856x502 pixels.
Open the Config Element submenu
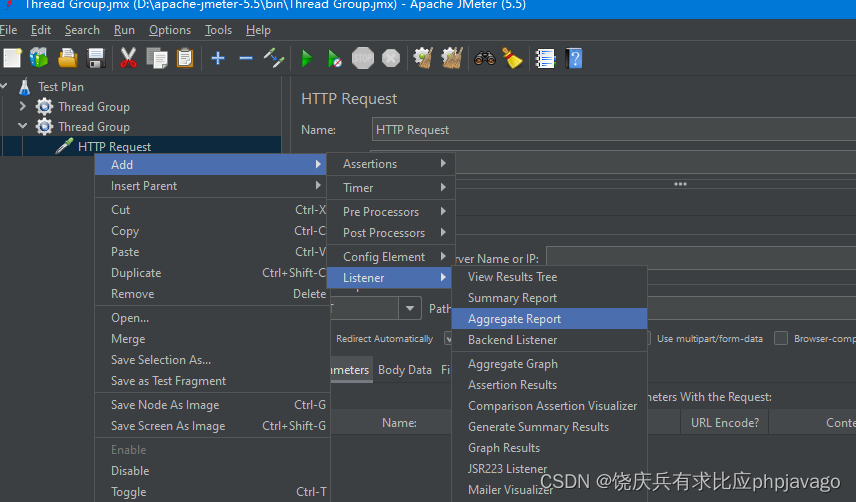391,257
